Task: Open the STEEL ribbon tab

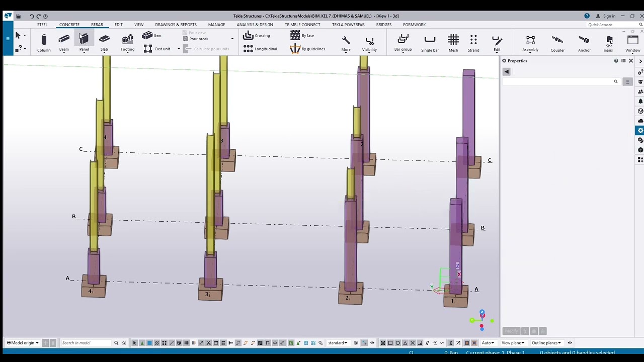Action: [x=42, y=25]
